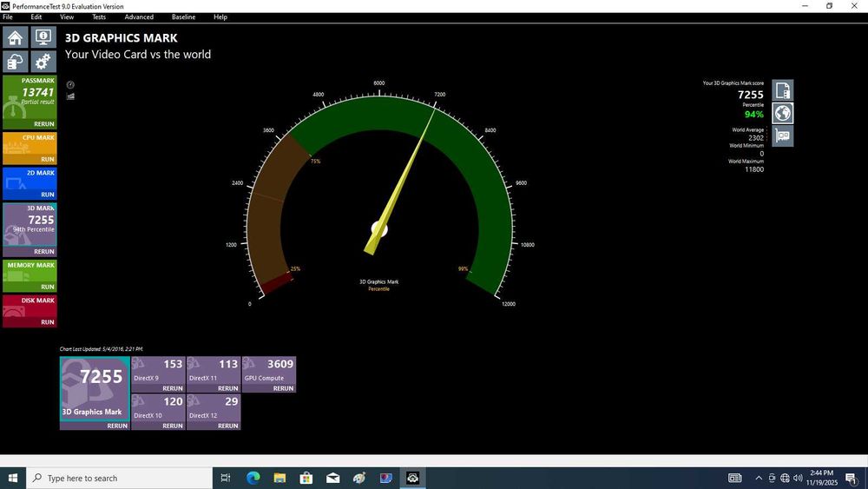Image resolution: width=868 pixels, height=489 pixels.
Task: Open the settings gears icon
Action: [x=43, y=62]
